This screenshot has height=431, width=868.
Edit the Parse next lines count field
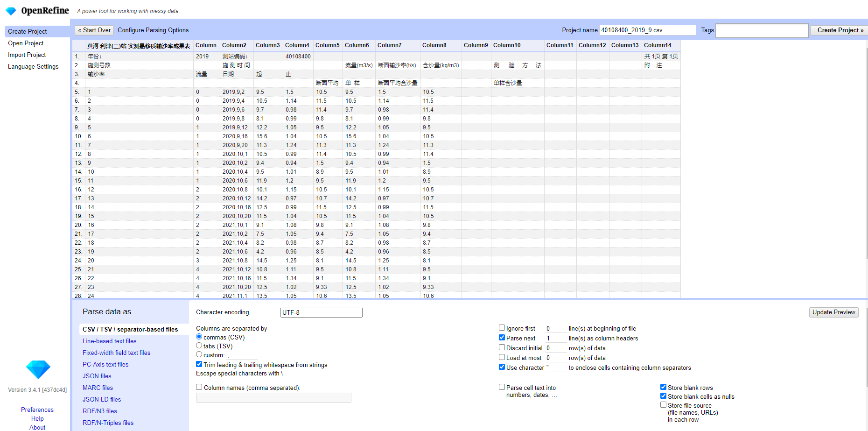point(556,338)
